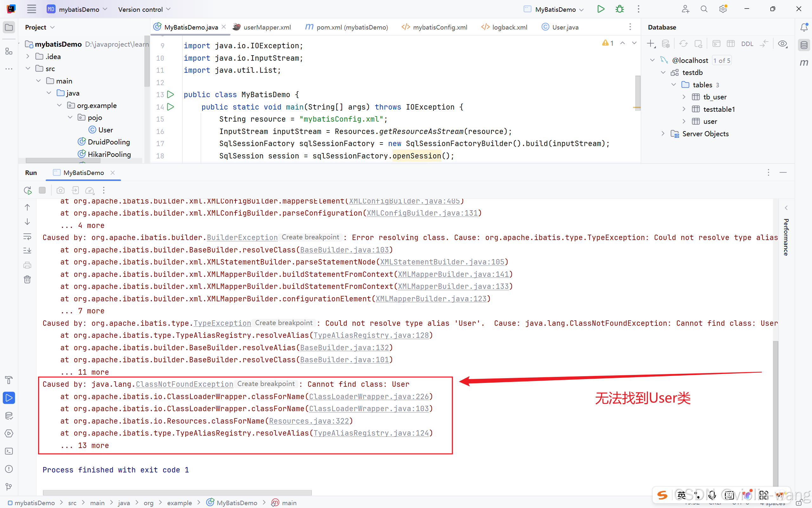Open the Terminal tool window icon
The height and width of the screenshot is (508, 812).
coord(9,451)
